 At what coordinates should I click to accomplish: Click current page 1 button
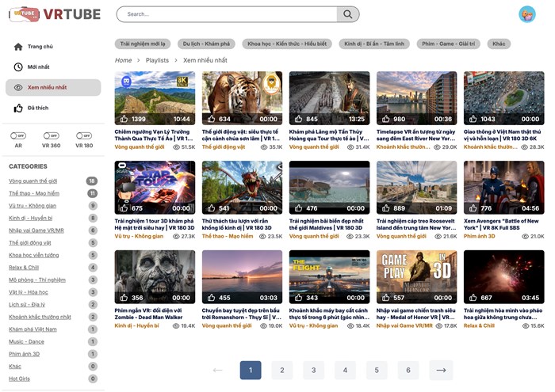pyautogui.click(x=251, y=370)
